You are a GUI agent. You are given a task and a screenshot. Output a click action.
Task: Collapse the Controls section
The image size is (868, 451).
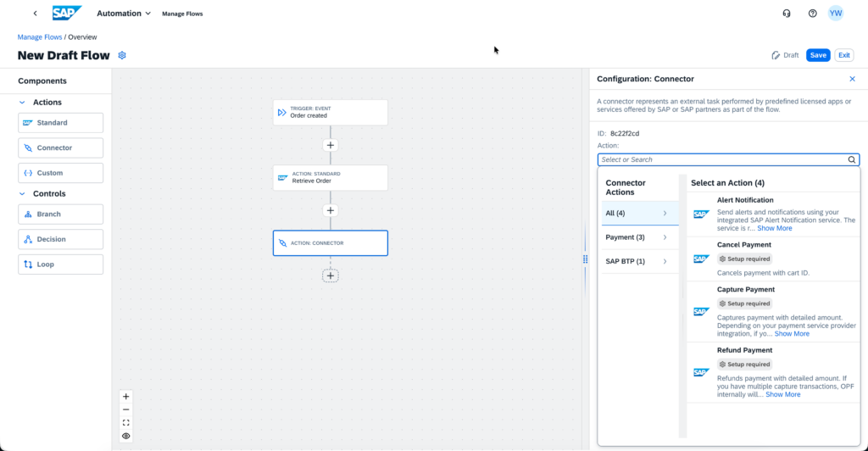point(22,193)
